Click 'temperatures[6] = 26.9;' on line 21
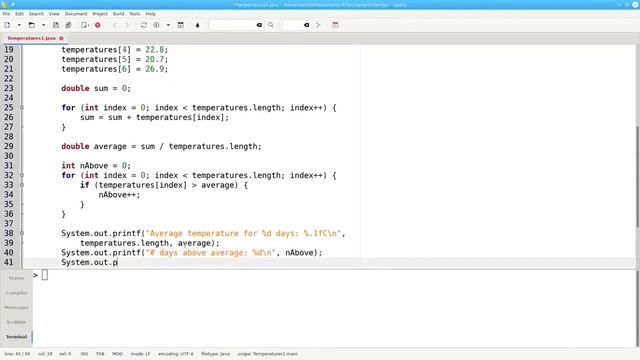This screenshot has width=640, height=360. (x=115, y=69)
